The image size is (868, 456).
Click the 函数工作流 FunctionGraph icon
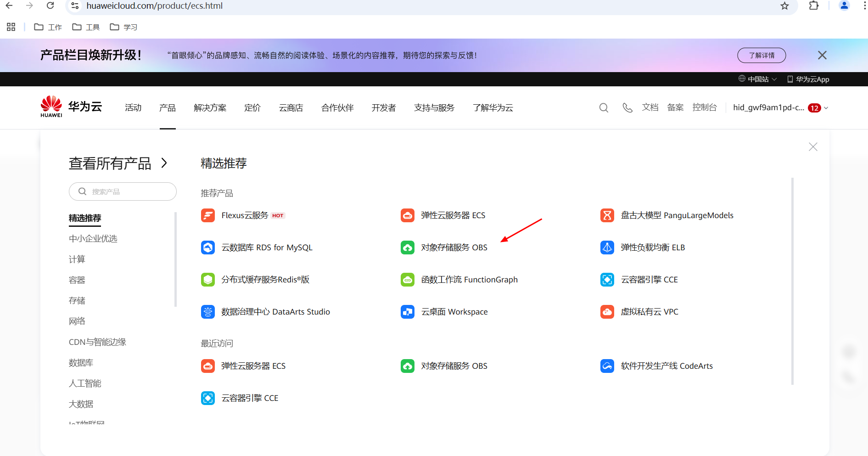pos(408,280)
